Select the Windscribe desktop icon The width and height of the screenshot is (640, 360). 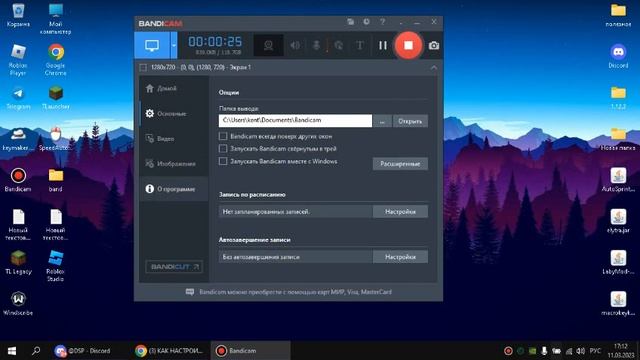(x=18, y=304)
